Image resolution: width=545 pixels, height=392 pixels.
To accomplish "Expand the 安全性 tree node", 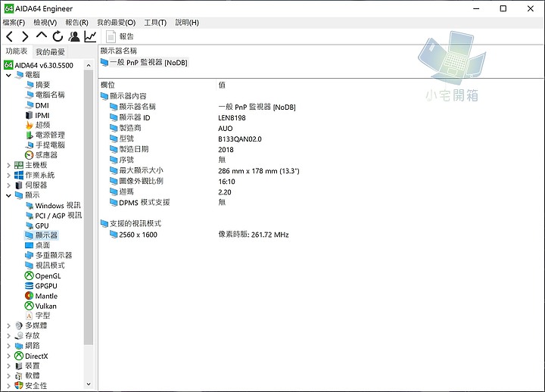I will (x=8, y=386).
